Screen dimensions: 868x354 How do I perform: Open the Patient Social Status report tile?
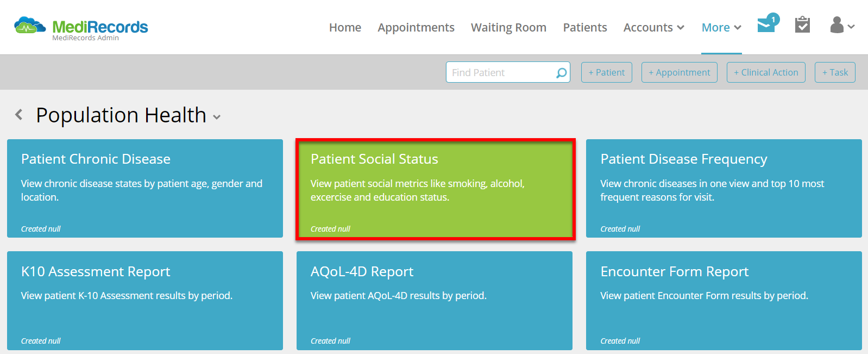[x=435, y=188]
